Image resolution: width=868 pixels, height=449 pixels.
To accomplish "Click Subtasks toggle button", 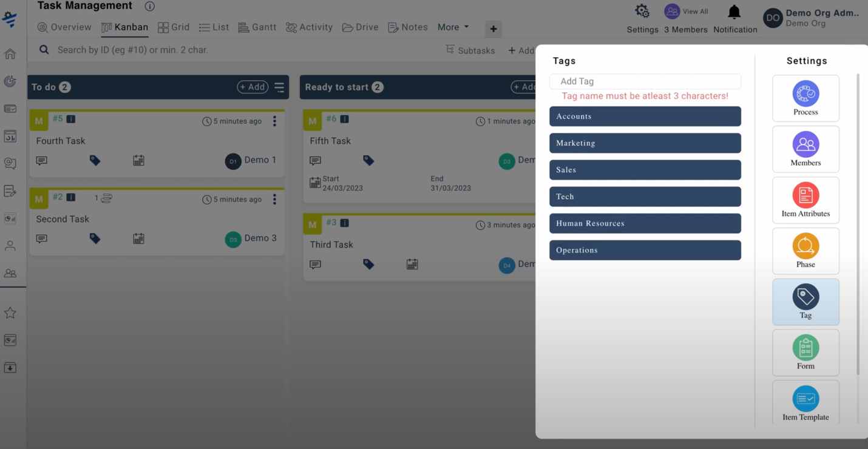I will (470, 50).
